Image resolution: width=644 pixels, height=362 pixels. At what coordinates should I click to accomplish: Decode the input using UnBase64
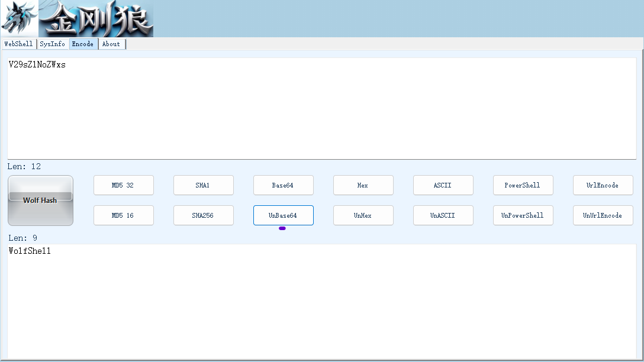(x=284, y=215)
